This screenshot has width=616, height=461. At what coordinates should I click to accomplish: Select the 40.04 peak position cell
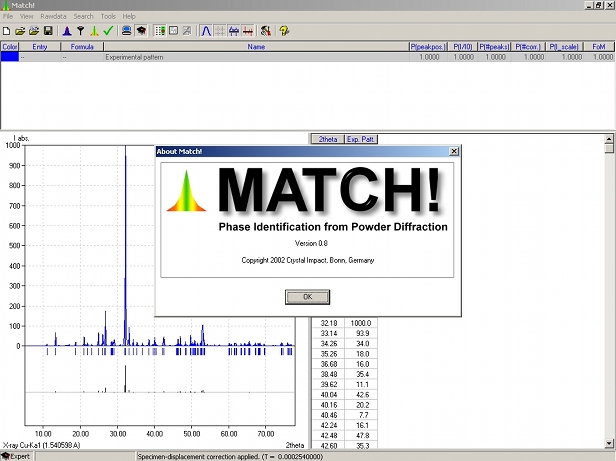point(328,395)
